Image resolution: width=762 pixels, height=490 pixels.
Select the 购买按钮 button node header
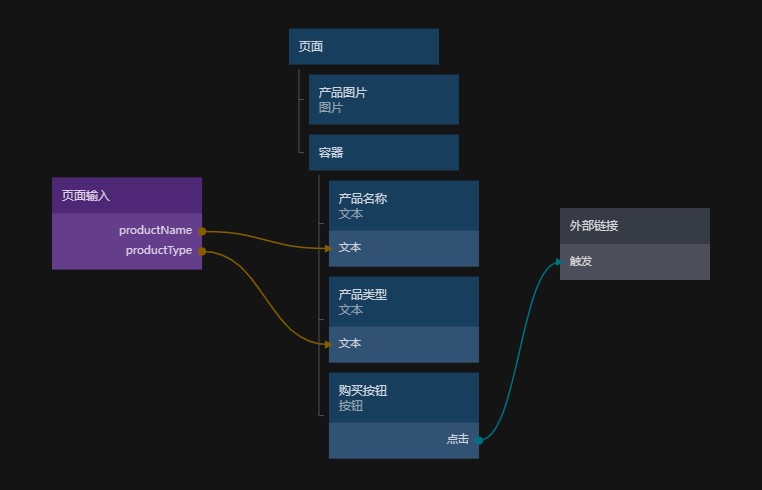404,398
